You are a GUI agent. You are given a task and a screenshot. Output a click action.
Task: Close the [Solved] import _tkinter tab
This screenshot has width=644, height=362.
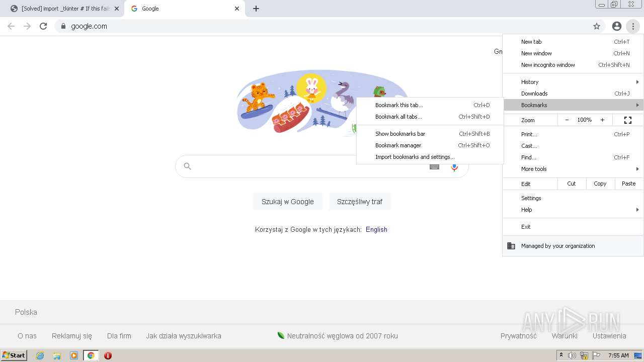117,9
